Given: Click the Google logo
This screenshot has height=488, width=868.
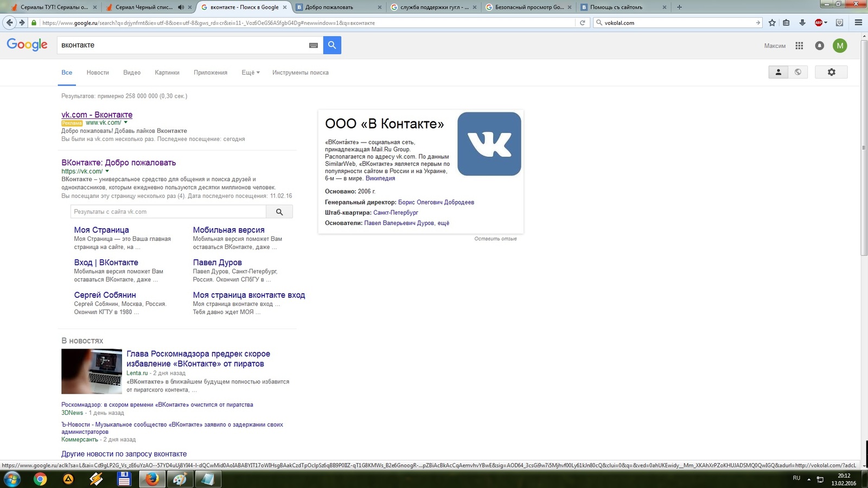Looking at the screenshot, I should click(x=27, y=44).
